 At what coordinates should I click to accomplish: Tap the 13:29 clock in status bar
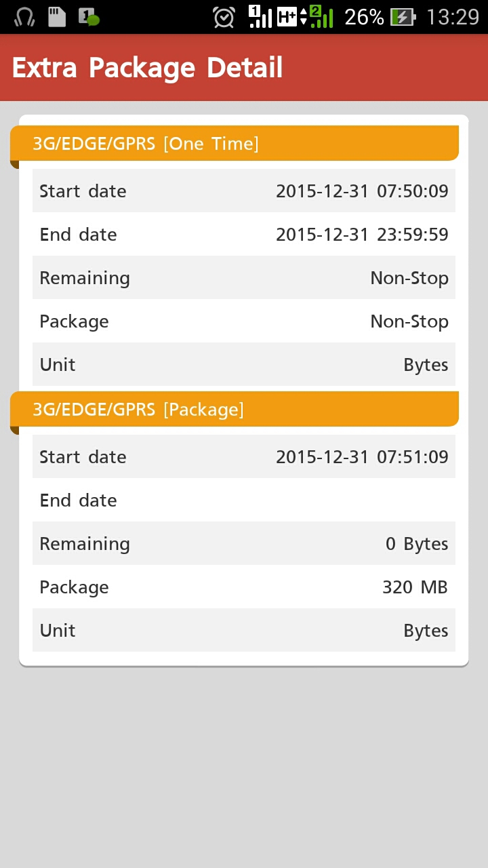coord(452,17)
